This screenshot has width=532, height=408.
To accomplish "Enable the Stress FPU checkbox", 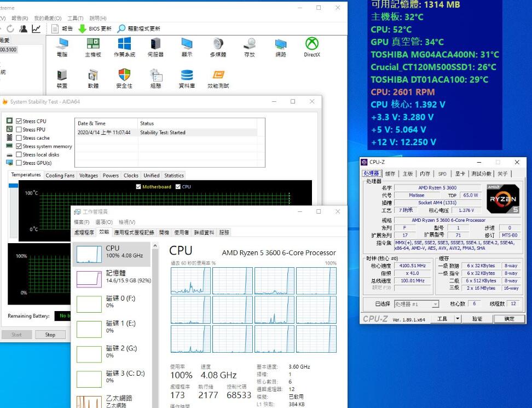I will click(x=19, y=130).
